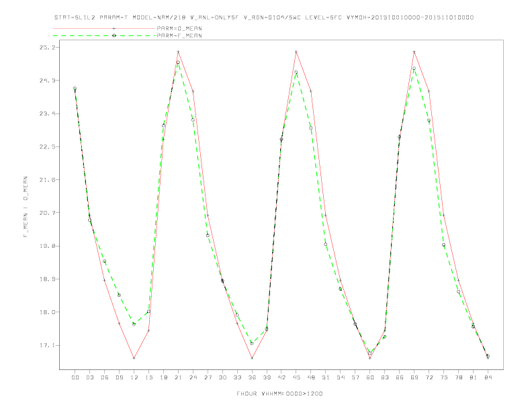Screen dimensions: 532x411
Task: Click the 36 forecast hour tick label
Action: pos(252,377)
